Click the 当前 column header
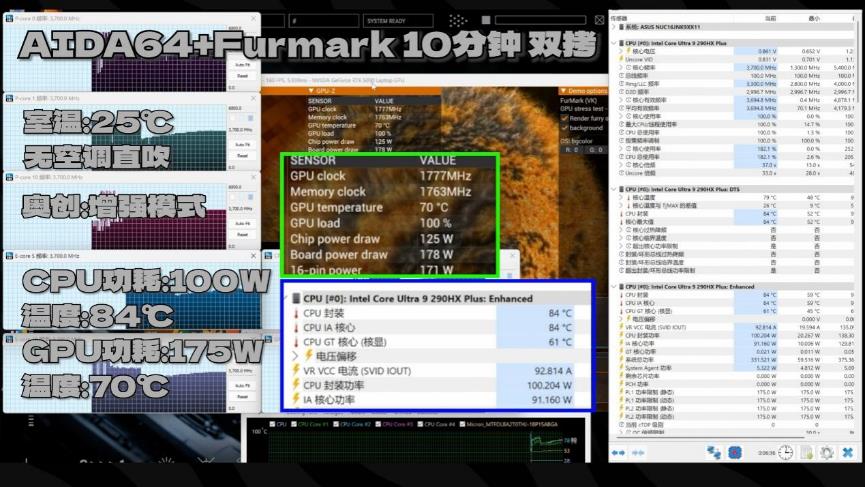 point(770,18)
